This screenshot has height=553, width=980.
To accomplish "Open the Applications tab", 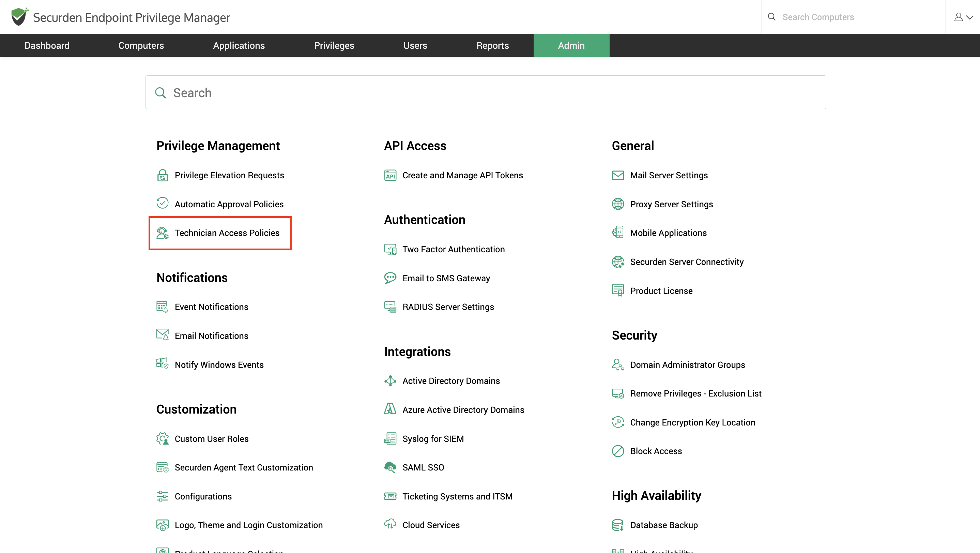I will tap(239, 45).
